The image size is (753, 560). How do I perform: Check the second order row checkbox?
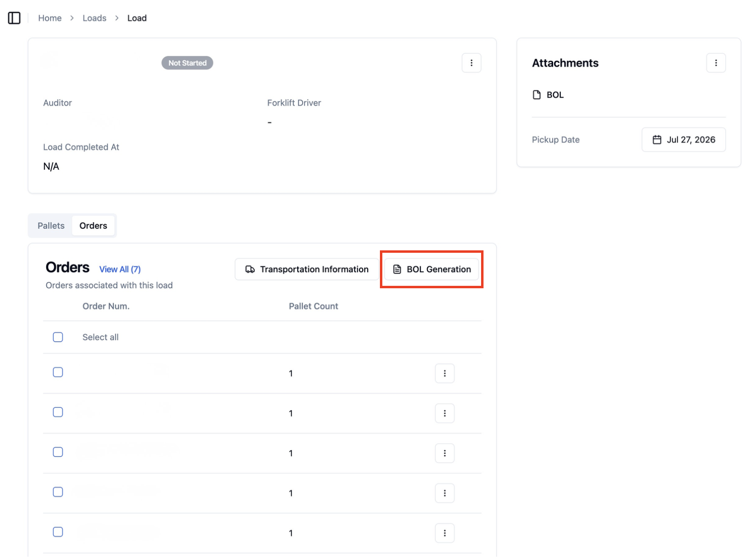point(58,412)
